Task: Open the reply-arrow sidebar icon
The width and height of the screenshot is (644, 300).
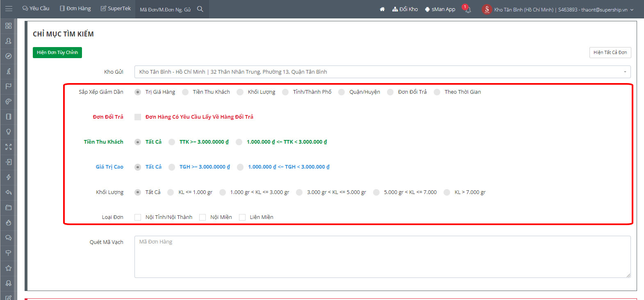Action: [8, 192]
